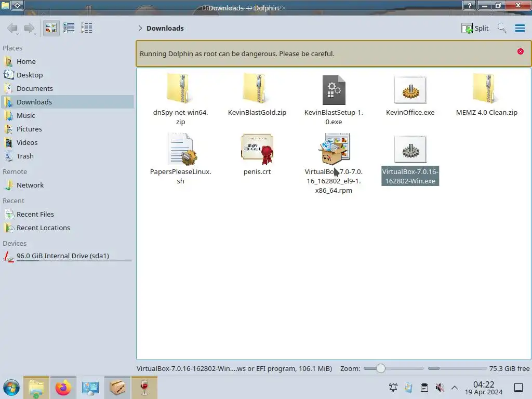The height and width of the screenshot is (399, 532).
Task: Select the KevinOffice.exe file icon
Action: tap(410, 90)
